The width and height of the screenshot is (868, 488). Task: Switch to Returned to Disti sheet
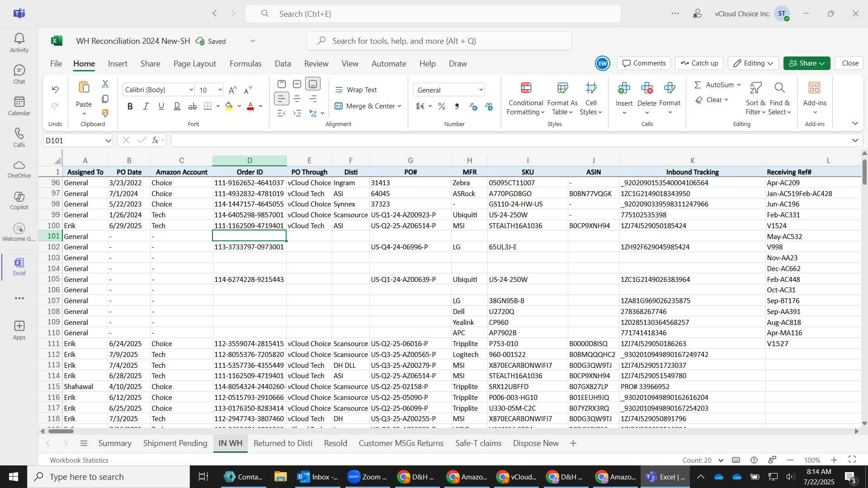pyautogui.click(x=283, y=443)
